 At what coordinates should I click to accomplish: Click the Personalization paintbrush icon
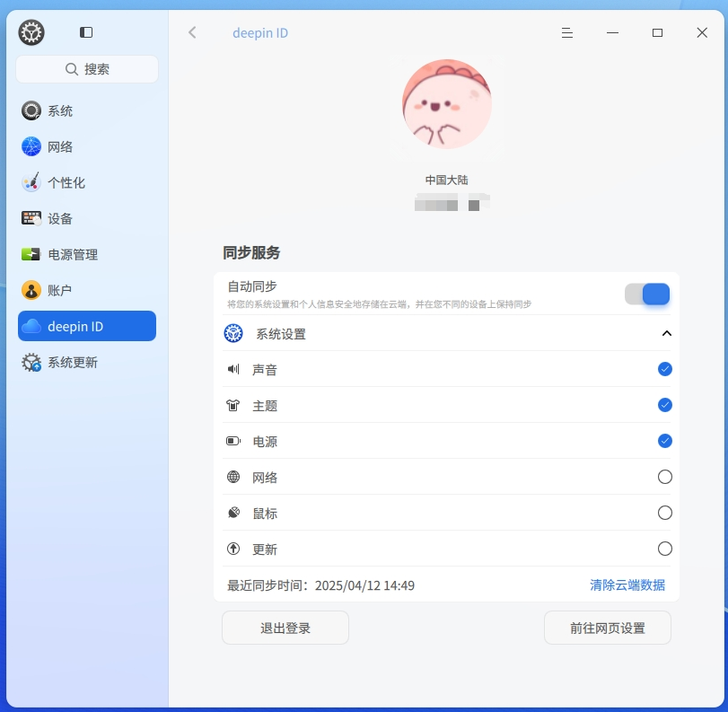click(31, 182)
